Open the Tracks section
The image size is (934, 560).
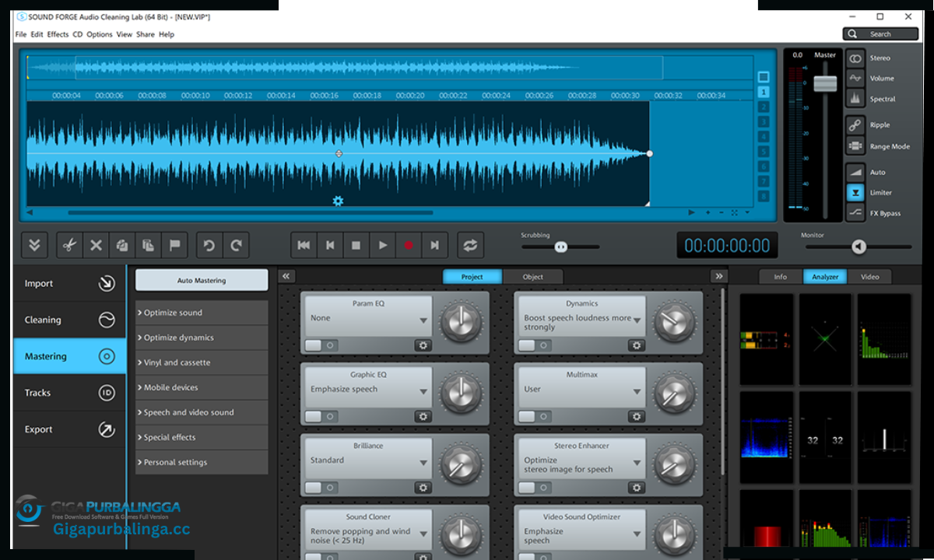point(69,393)
